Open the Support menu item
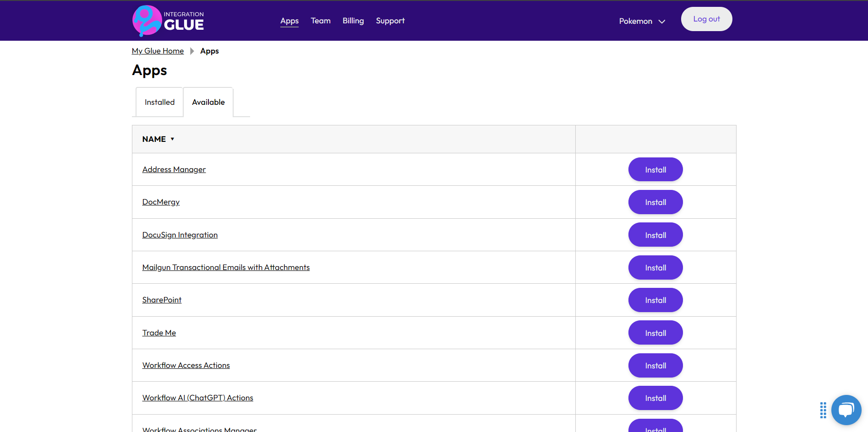 point(390,21)
